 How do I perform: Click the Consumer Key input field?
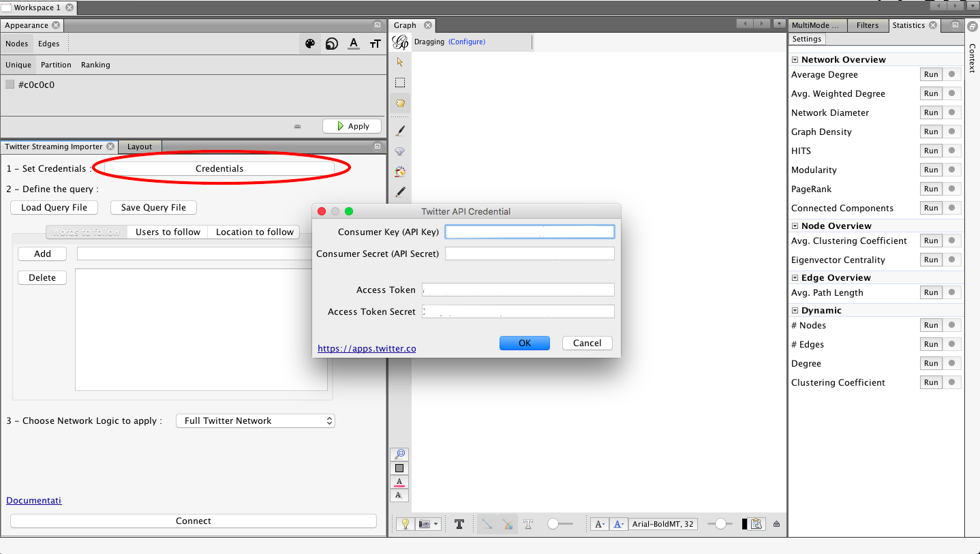530,232
